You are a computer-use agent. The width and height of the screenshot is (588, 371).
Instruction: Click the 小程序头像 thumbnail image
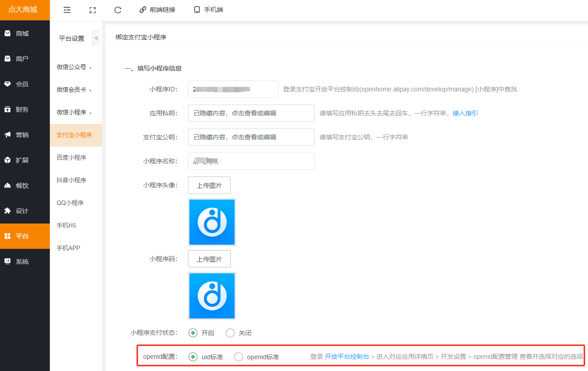point(212,222)
